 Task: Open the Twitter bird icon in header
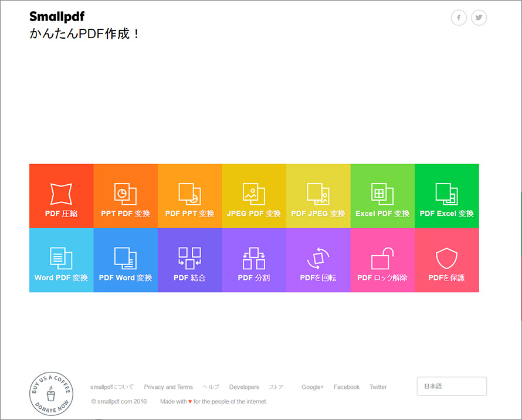pos(479,18)
